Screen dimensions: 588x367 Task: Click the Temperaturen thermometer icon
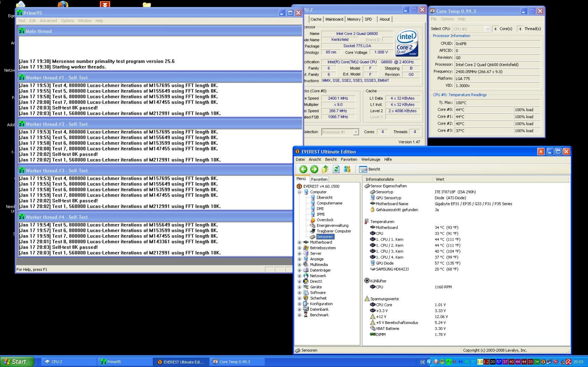tap(367, 222)
